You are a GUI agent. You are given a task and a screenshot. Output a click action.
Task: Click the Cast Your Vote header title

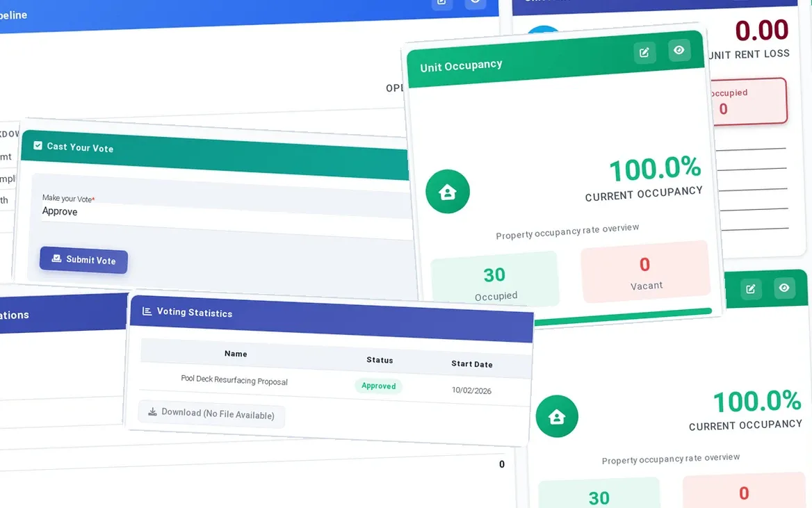tap(80, 147)
